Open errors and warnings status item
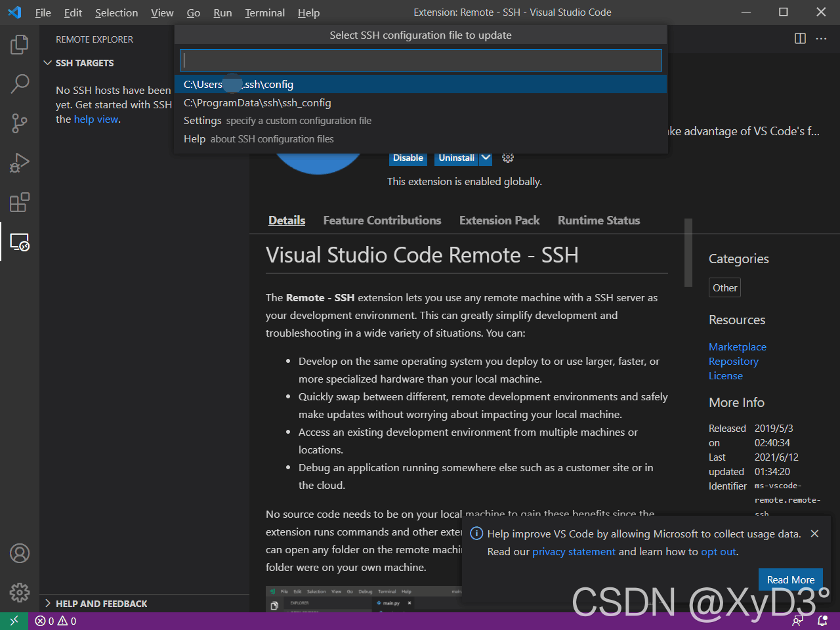840x630 pixels. tap(56, 621)
